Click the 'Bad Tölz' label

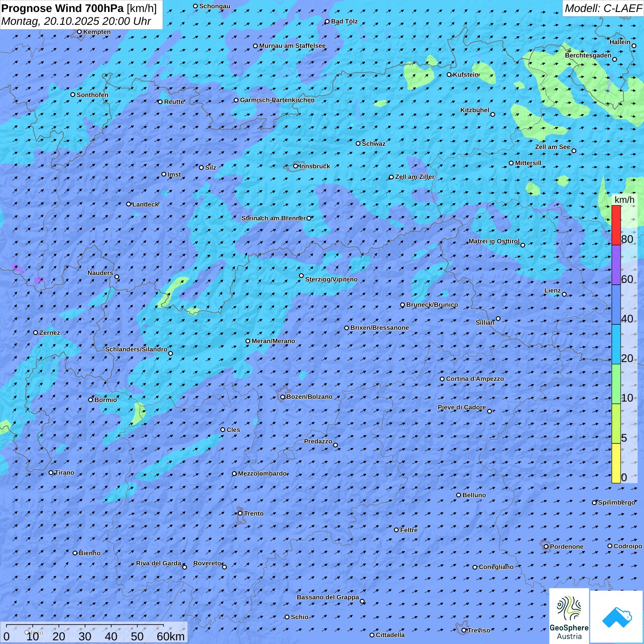point(345,21)
